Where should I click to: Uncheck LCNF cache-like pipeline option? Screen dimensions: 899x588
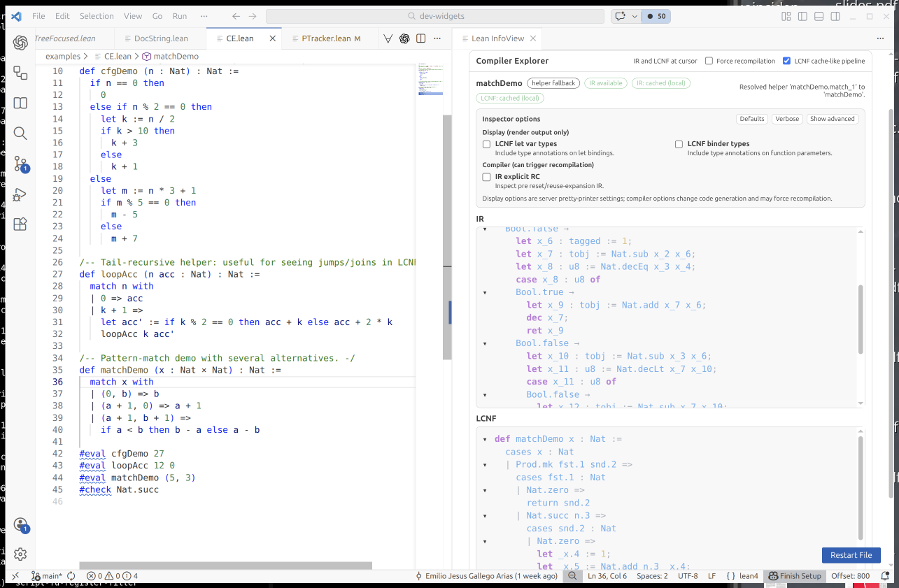(787, 61)
